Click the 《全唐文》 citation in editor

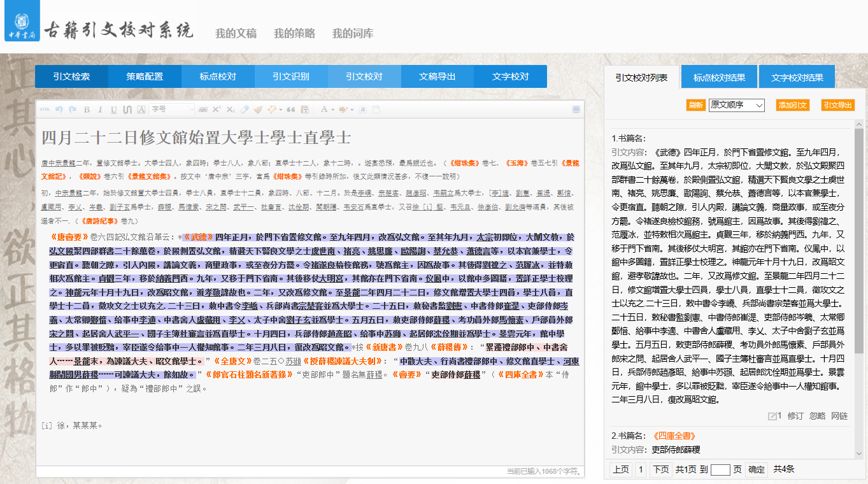coord(233,360)
